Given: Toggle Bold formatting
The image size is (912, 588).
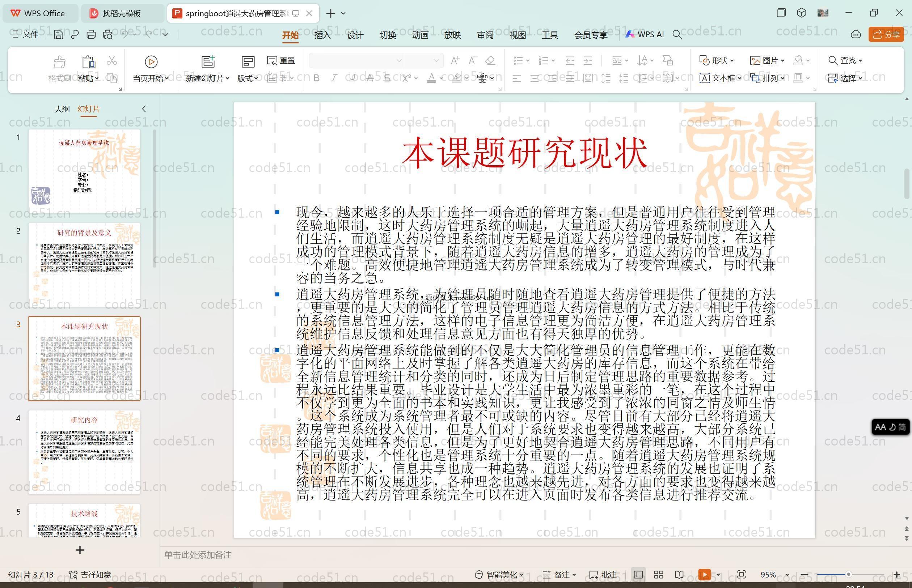Looking at the screenshot, I should [316, 78].
